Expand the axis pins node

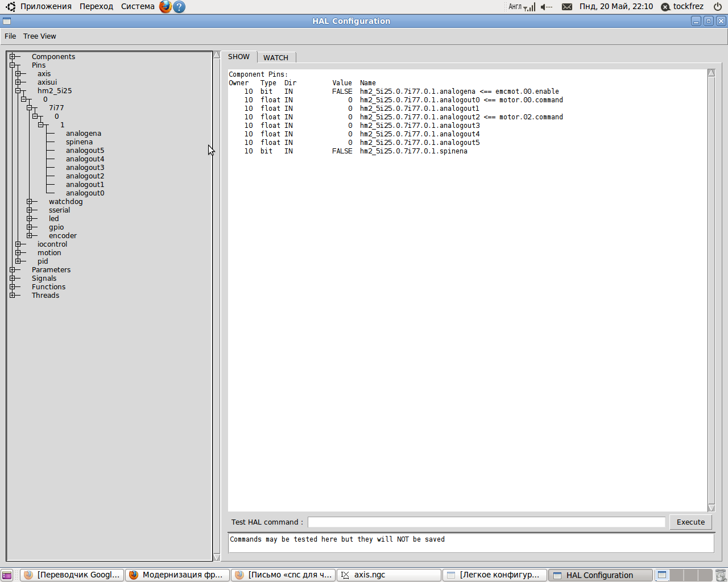pos(18,74)
